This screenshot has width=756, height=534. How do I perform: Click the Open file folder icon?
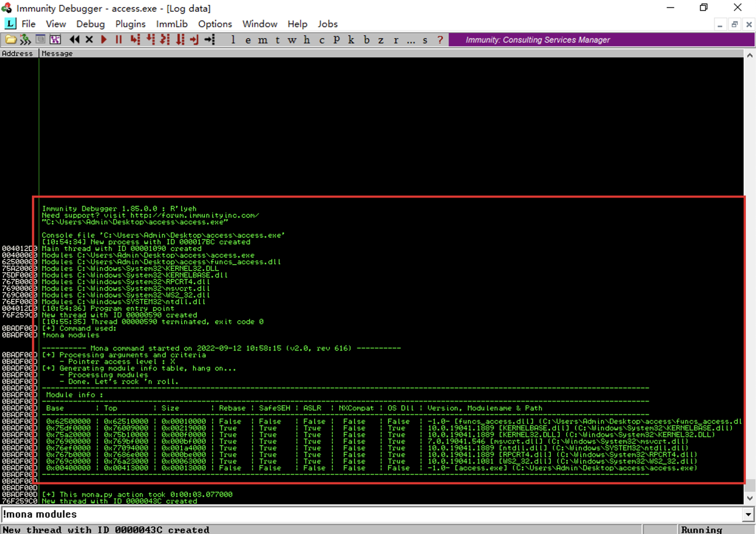pos(10,40)
